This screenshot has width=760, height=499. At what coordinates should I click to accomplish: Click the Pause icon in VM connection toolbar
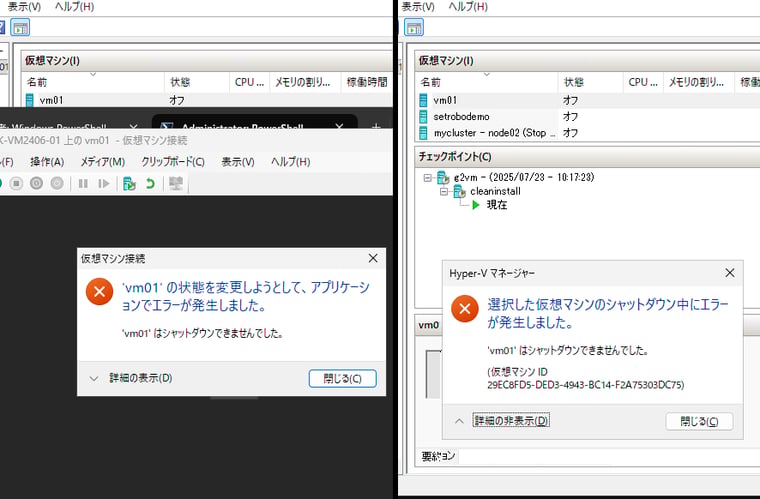(x=83, y=184)
